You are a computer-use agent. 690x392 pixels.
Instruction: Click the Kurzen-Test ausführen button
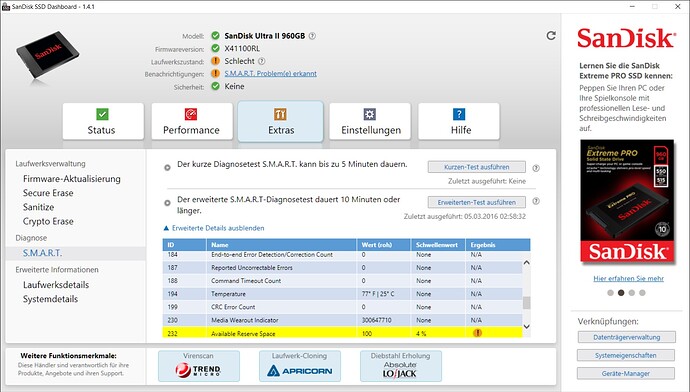(x=477, y=167)
